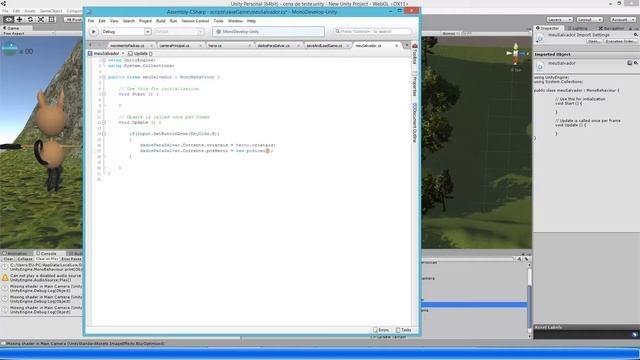Viewport: 640px width, 360px height.
Task: Open MonoDevelop Tools menu
Action: (218, 21)
